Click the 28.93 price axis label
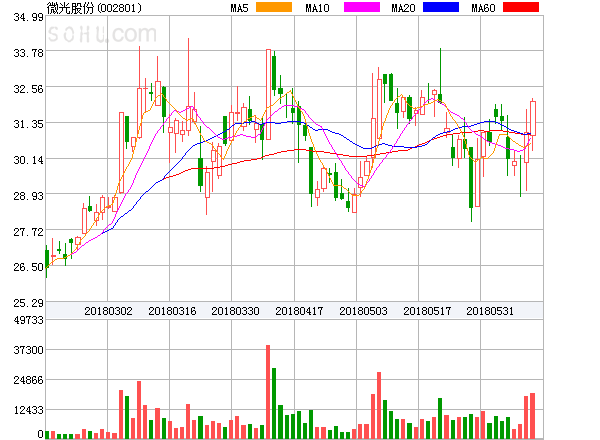 (x=28, y=196)
